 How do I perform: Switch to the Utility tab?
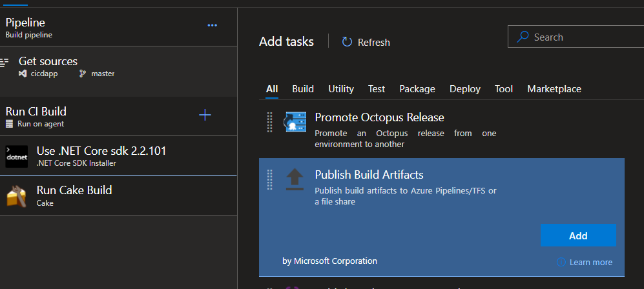coord(340,89)
